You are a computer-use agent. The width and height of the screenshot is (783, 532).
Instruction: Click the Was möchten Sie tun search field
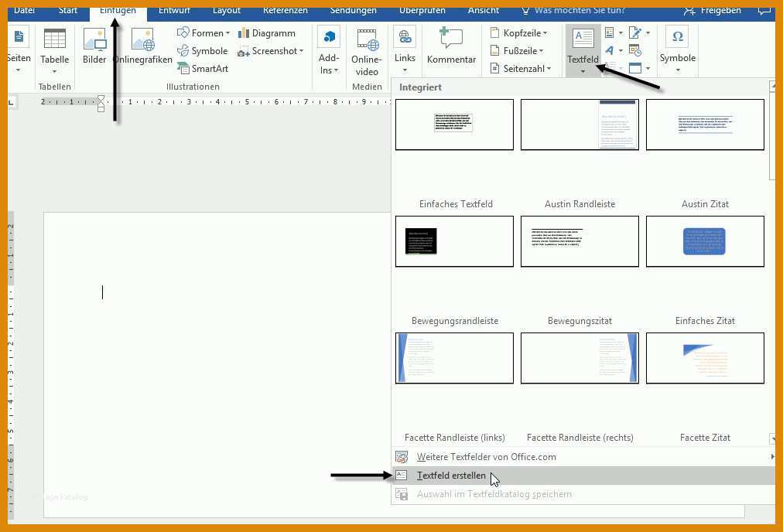click(580, 11)
